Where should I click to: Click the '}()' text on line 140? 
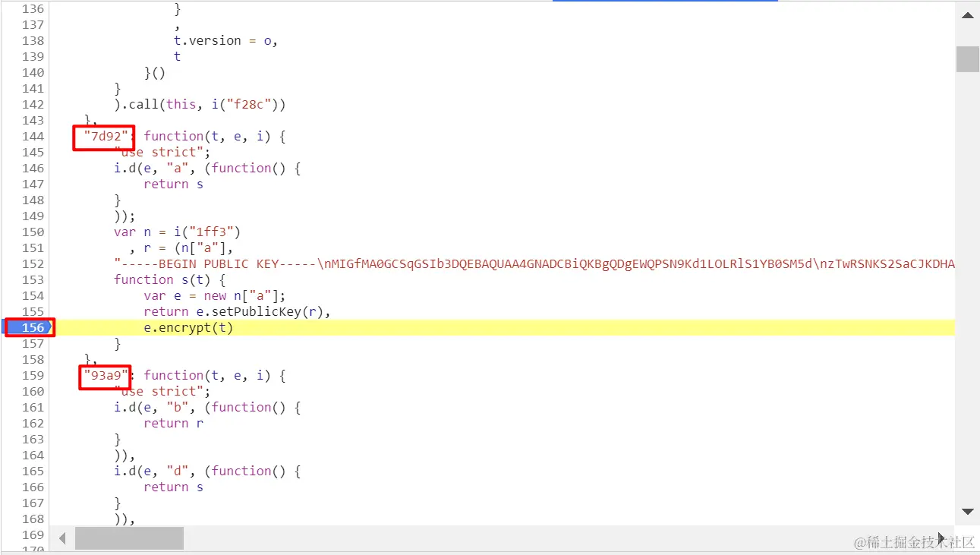[x=155, y=72]
